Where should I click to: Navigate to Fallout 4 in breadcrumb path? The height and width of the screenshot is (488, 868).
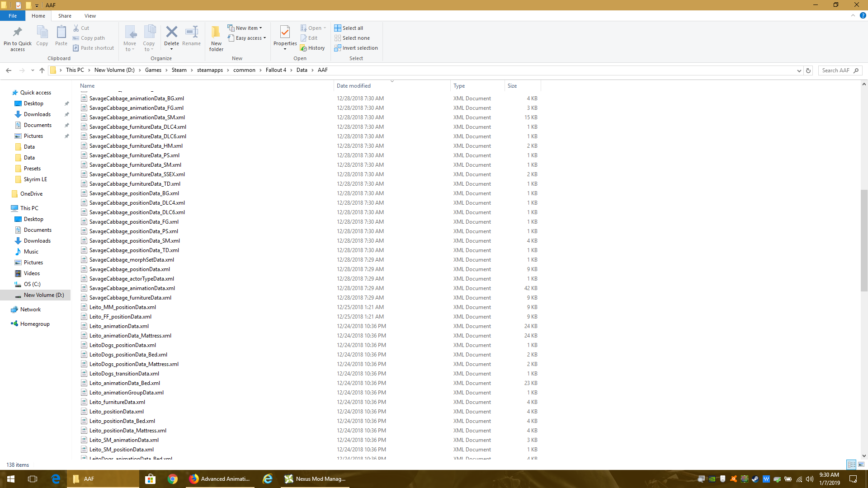276,70
